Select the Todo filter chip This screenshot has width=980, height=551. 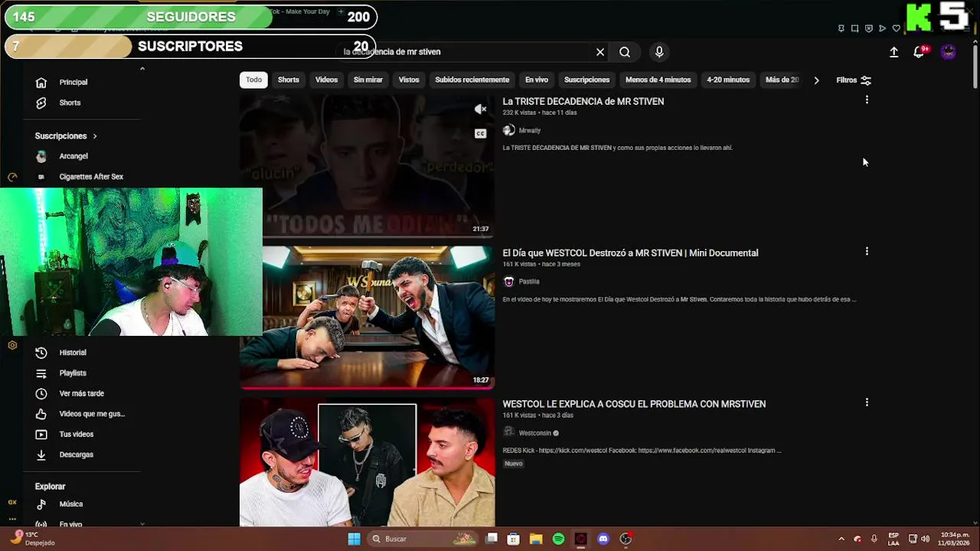(253, 80)
